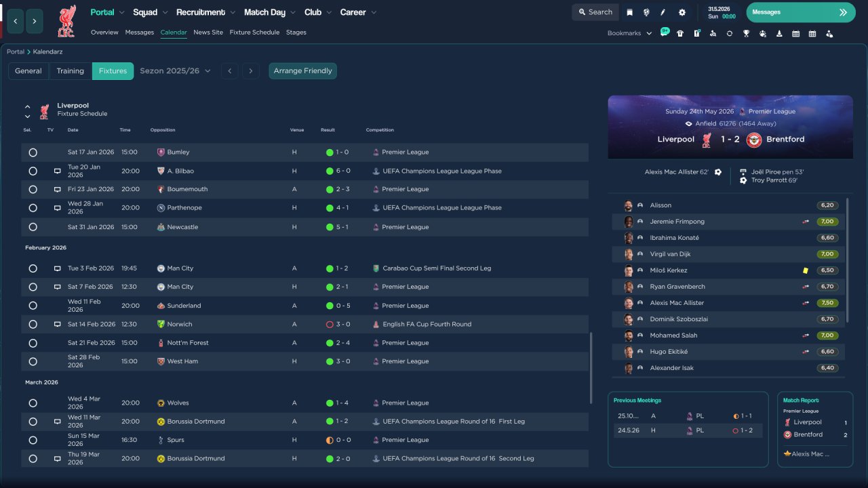Screen dimensions: 868x488
Task: Click the Search field in top bar
Action: [x=595, y=12]
